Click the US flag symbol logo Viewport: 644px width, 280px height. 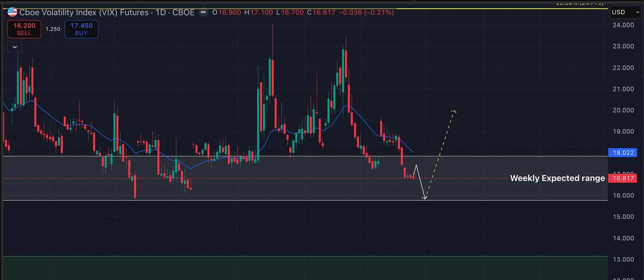[12, 12]
